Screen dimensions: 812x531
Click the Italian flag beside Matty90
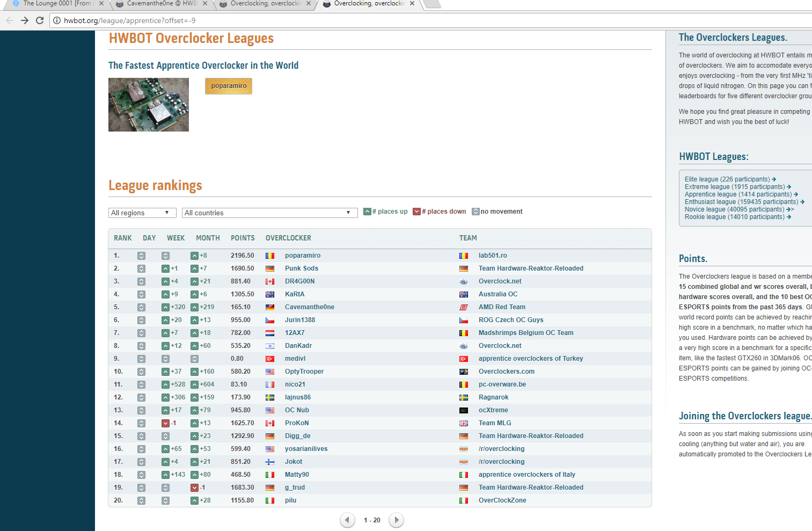pos(270,475)
